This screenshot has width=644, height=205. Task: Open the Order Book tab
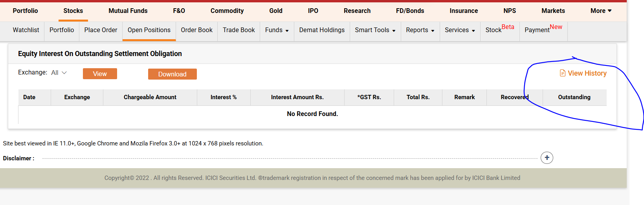tap(196, 30)
